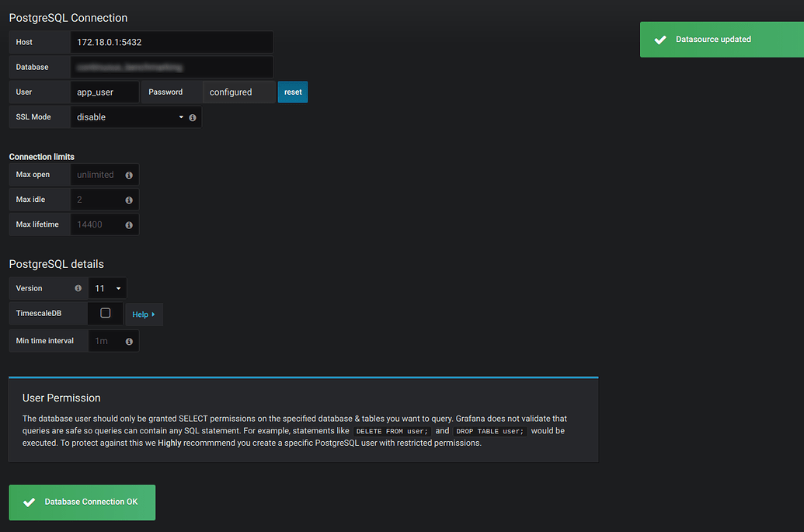Click the Max idle info icon
Image resolution: width=804 pixels, height=532 pixels.
131,200
